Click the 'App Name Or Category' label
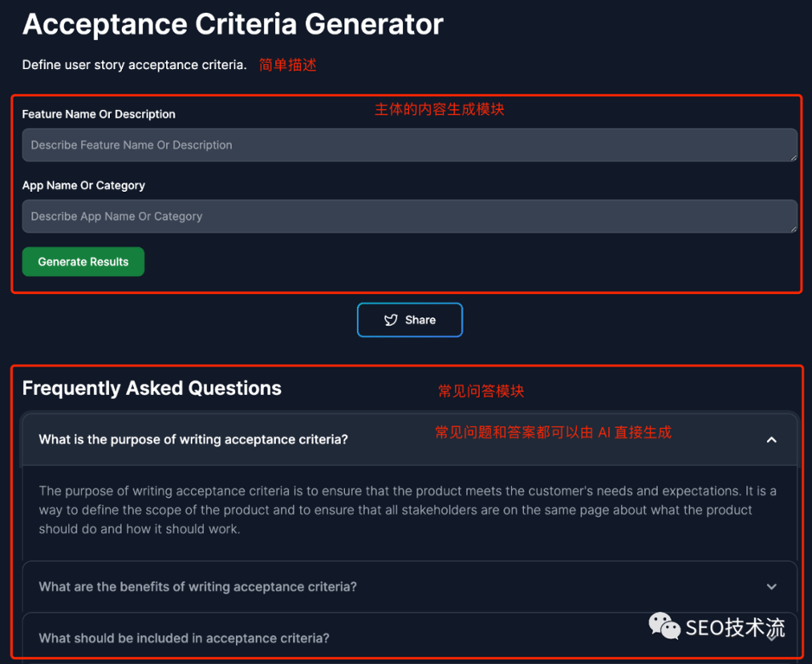Image resolution: width=812 pixels, height=664 pixels. (x=83, y=186)
